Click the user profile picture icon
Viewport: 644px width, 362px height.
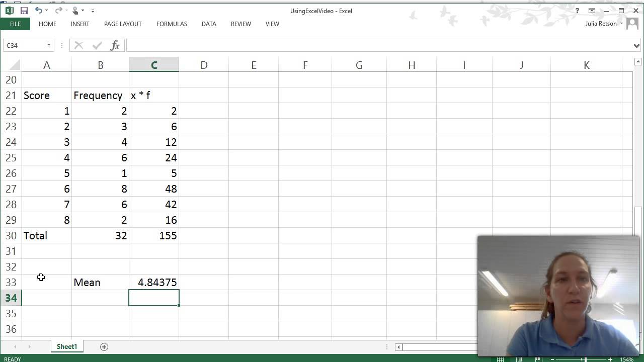click(632, 24)
